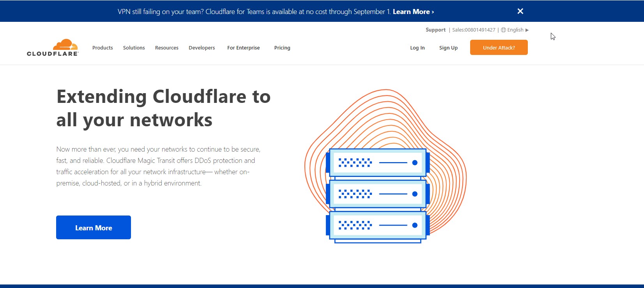
Task: Open the Resources menu
Action: (166, 48)
